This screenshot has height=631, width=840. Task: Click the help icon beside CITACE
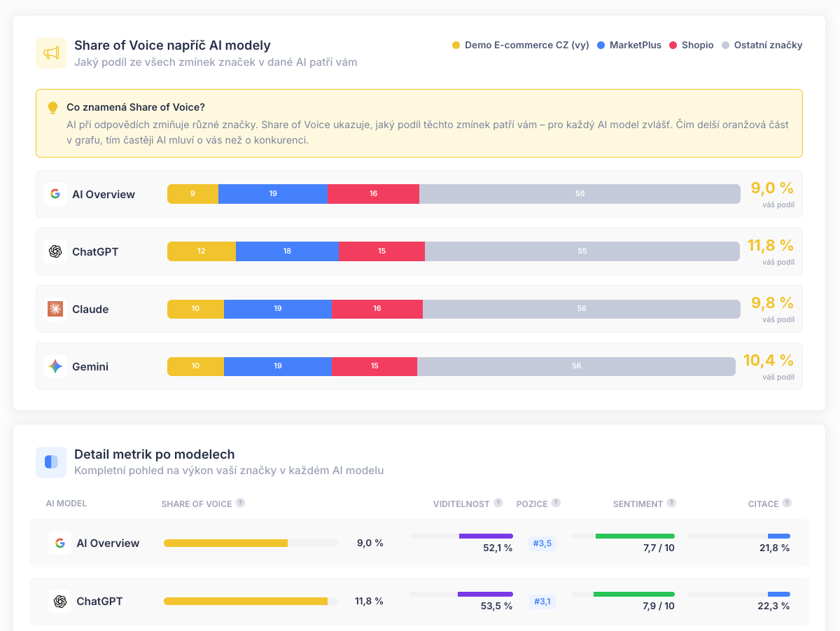click(787, 503)
